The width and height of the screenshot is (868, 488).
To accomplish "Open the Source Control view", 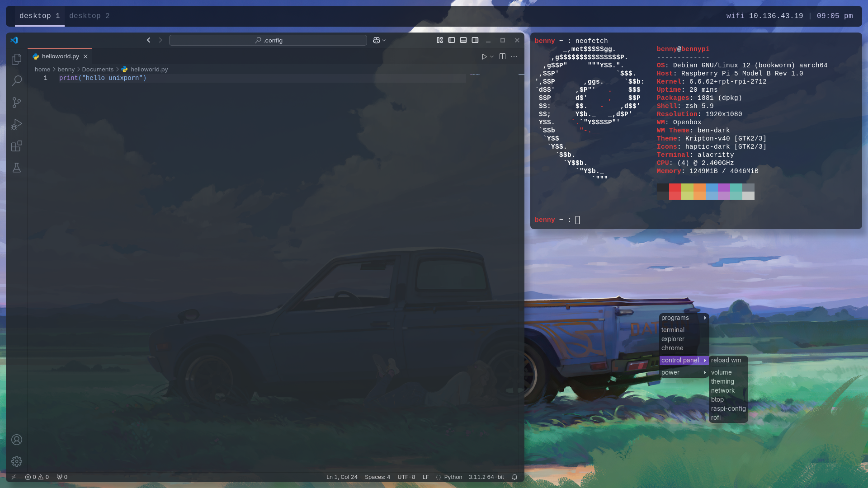I will 17,103.
